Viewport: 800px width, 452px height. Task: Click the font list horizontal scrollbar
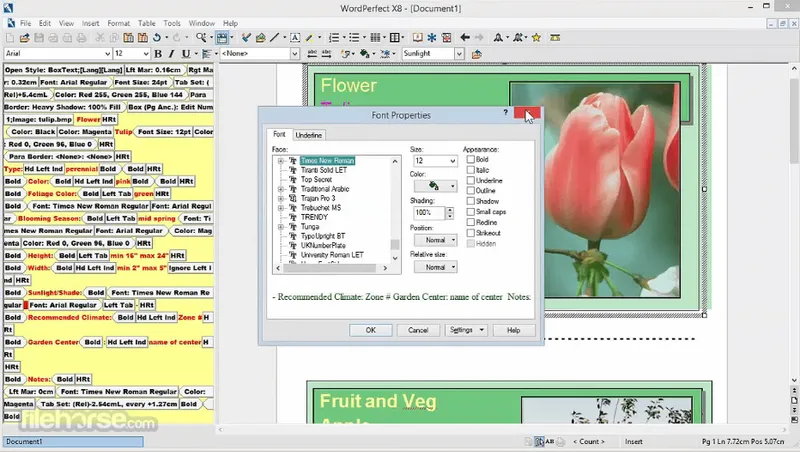coord(332,268)
